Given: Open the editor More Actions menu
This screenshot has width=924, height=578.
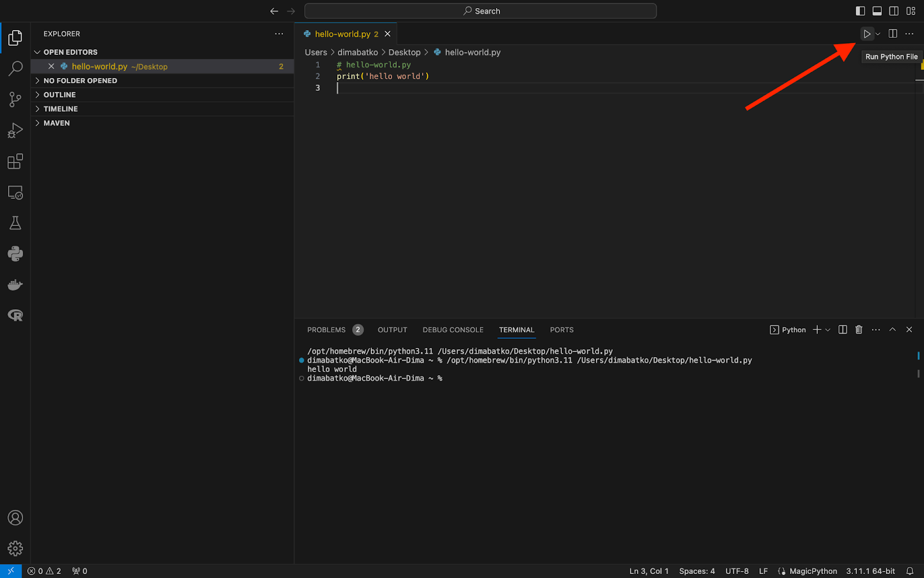Looking at the screenshot, I should [910, 34].
